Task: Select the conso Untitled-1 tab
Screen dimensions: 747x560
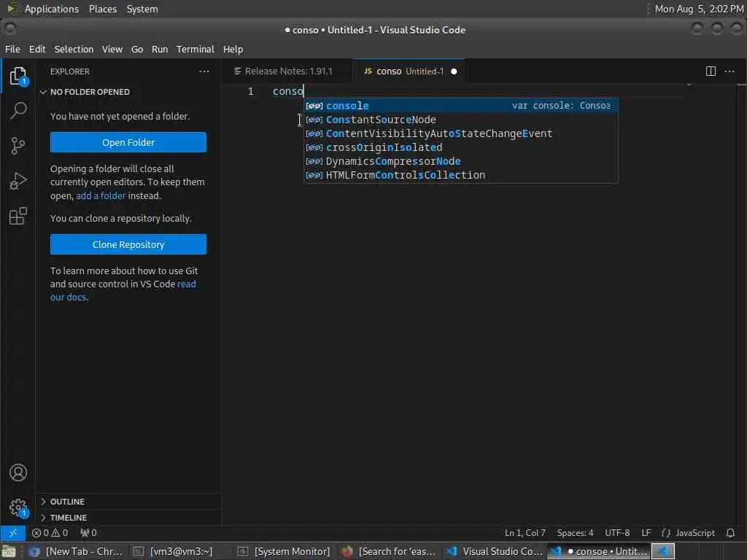Action: point(409,71)
